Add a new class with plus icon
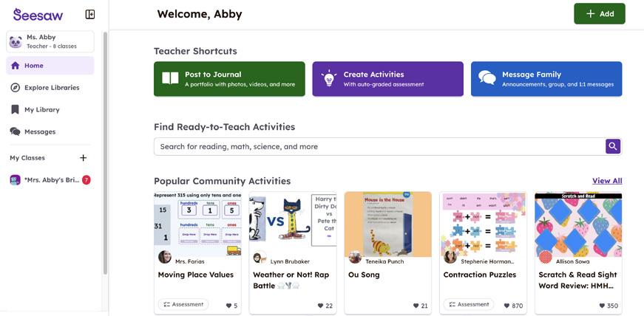The image size is (644, 316). pos(84,158)
